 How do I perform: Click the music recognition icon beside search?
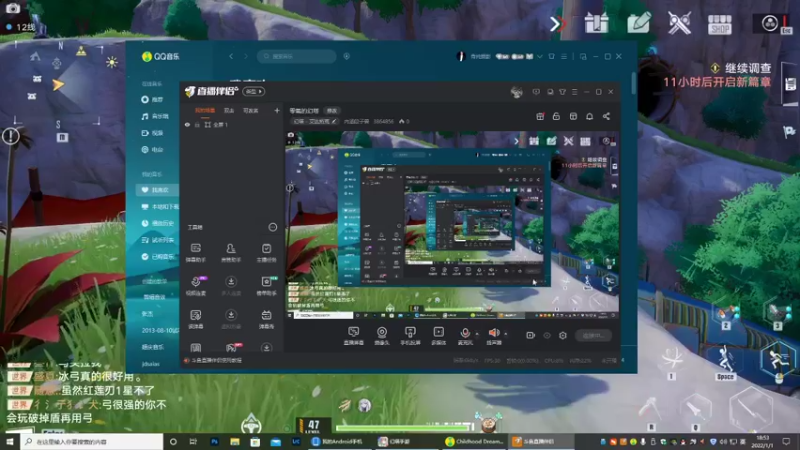click(347, 56)
